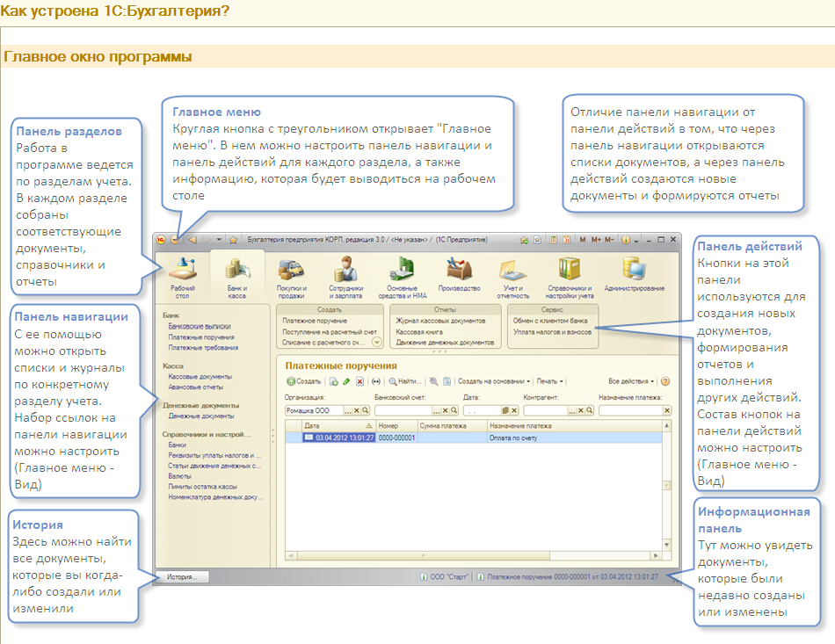
Task: Open Лимиты остатка кассы in navigation
Action: pyautogui.click(x=202, y=487)
